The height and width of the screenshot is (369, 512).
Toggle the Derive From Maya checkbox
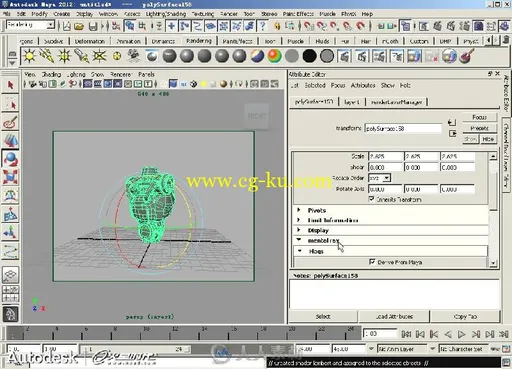pos(372,262)
